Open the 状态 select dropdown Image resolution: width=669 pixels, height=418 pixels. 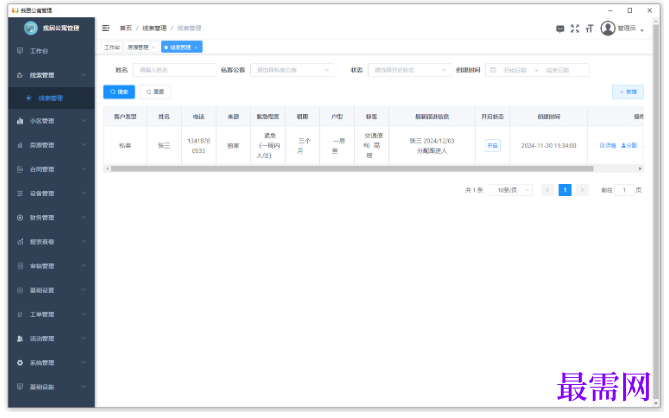pyautogui.click(x=410, y=70)
